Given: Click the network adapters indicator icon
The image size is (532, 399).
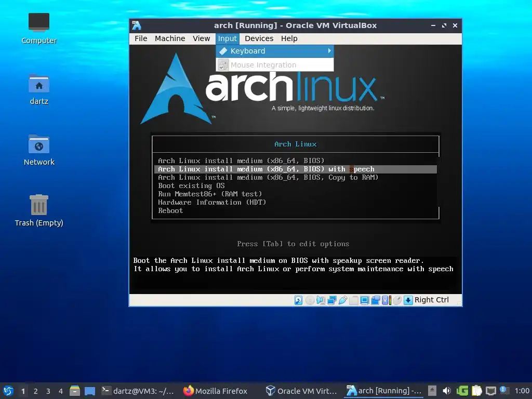Looking at the screenshot, I should tap(332, 300).
